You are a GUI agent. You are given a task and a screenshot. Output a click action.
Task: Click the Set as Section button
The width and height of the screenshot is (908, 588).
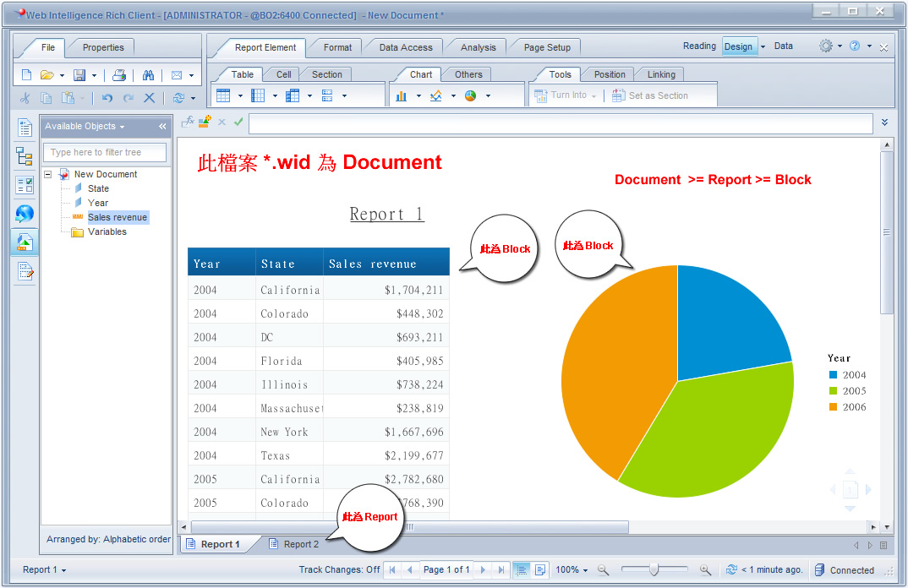point(660,95)
